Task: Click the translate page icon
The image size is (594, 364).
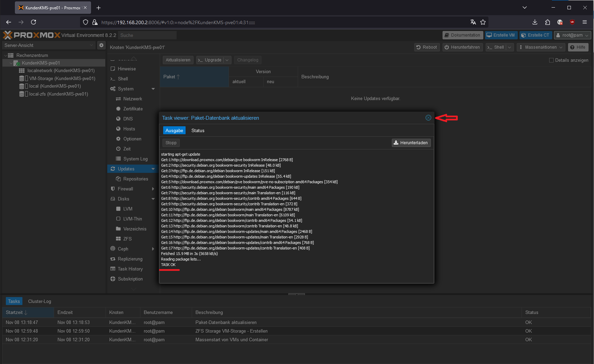Action: pos(473,22)
